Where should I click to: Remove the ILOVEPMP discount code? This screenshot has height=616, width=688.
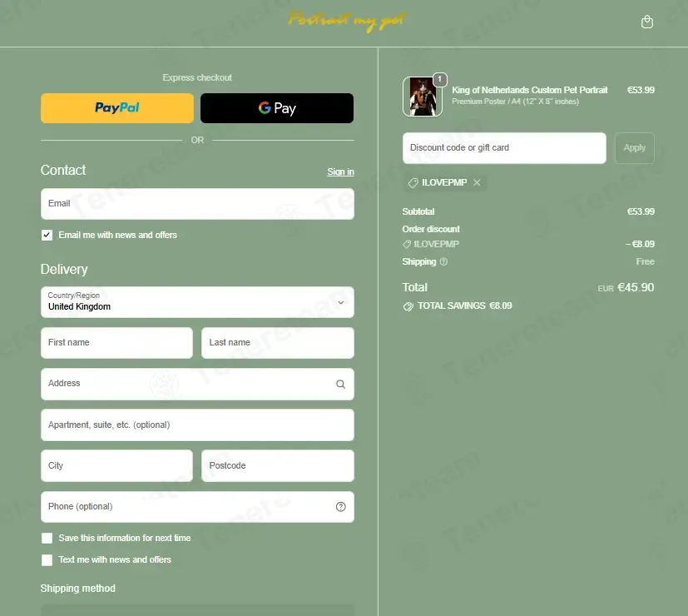pyautogui.click(x=477, y=182)
